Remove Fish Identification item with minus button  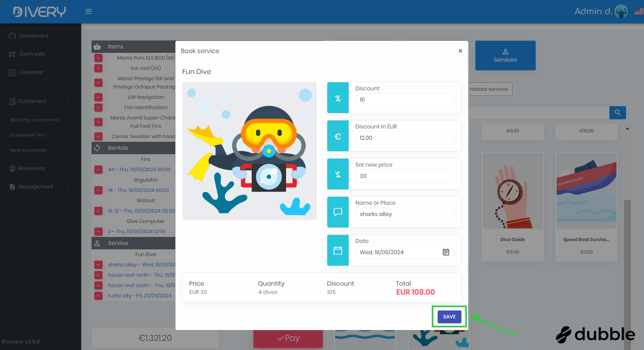(98, 107)
